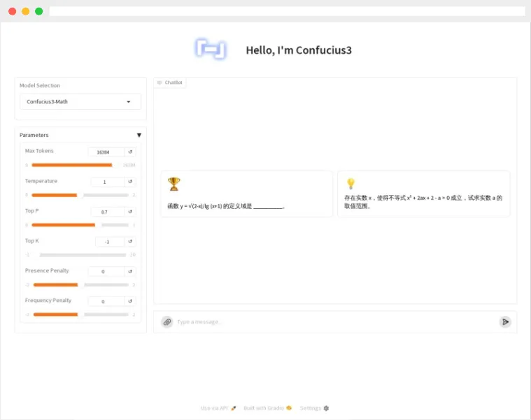Reset Temperature using its reset icon
The image size is (531, 420).
click(130, 182)
